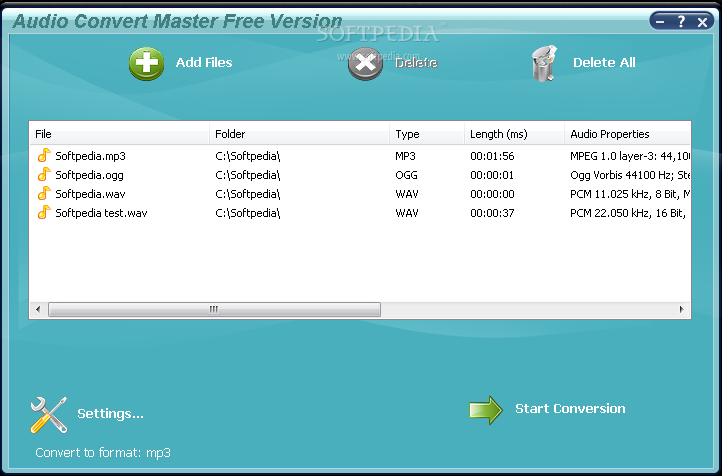Click the music note icon beside Softpedia test.wav

(44, 212)
